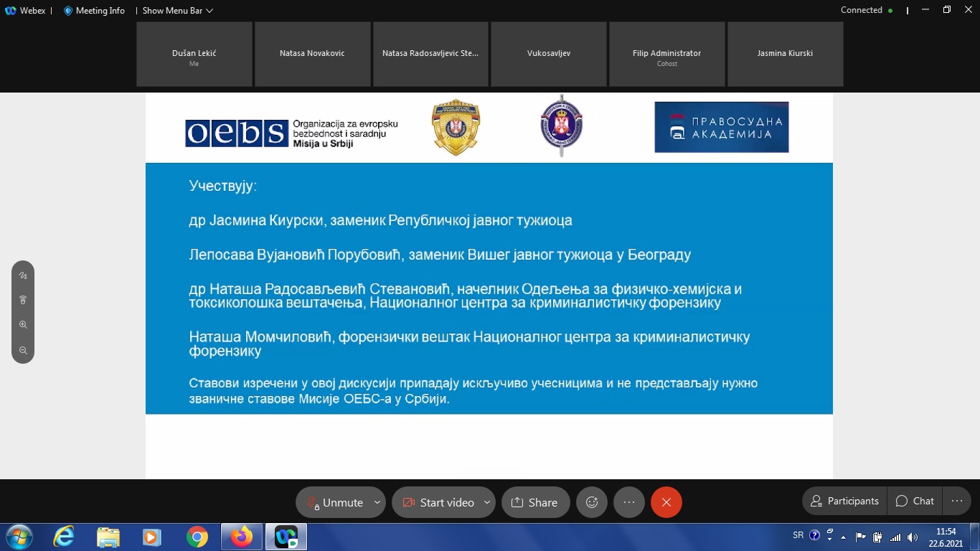Click the blue round prosecutor emblem

pos(561,126)
